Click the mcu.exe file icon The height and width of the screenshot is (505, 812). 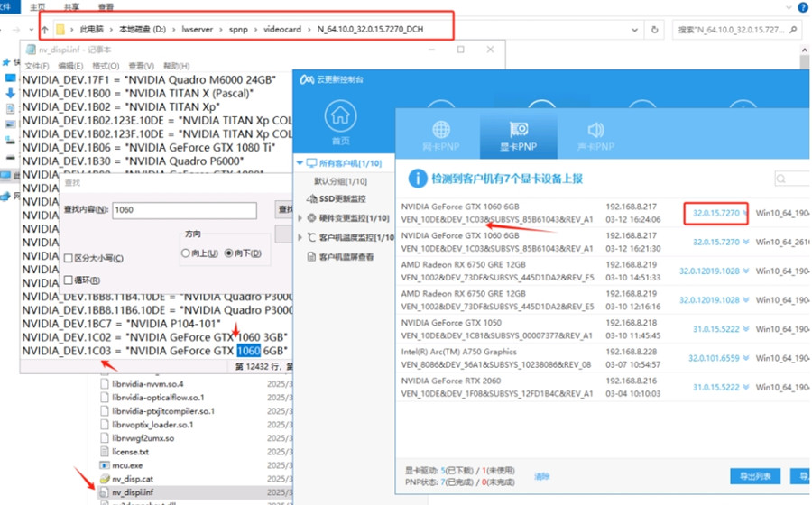coord(104,465)
